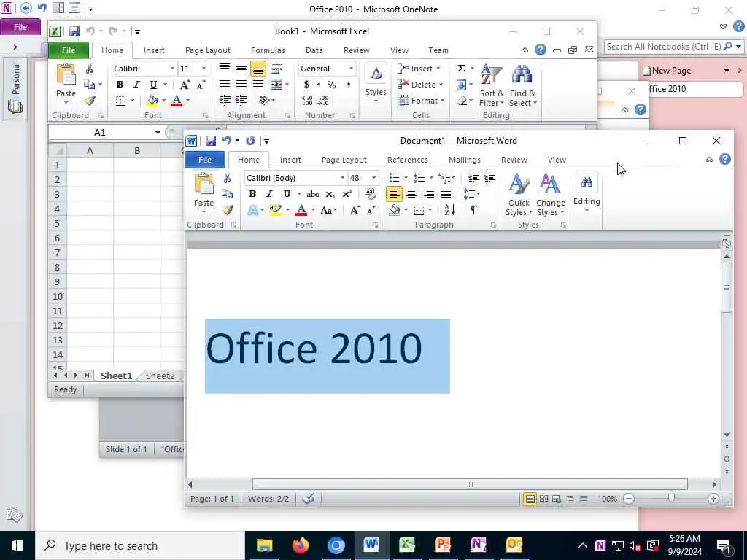Click Strikethrough button in Word

[313, 194]
